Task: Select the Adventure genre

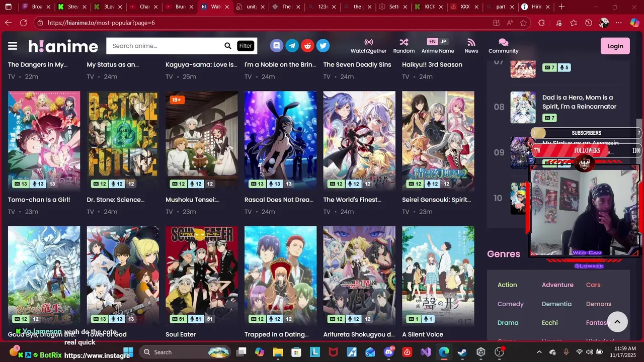Action: [557, 285]
